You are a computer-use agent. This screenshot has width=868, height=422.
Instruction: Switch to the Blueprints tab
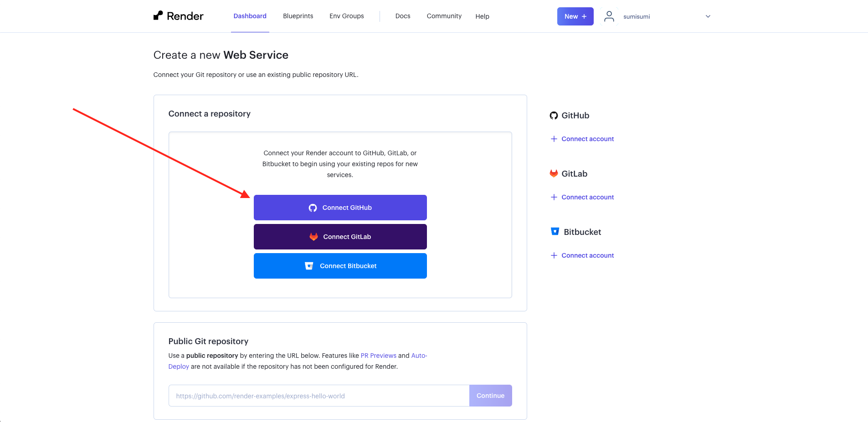tap(298, 16)
